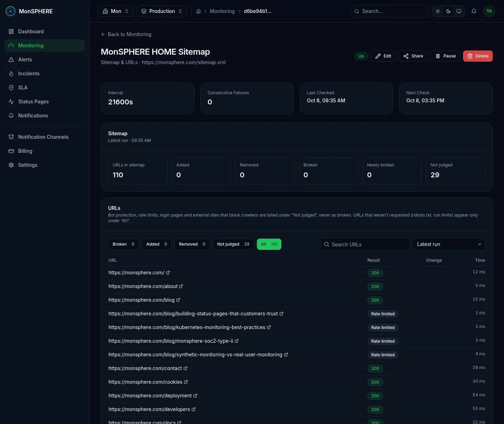
Task: Filter URLs by Broken tab
Action: [124, 244]
